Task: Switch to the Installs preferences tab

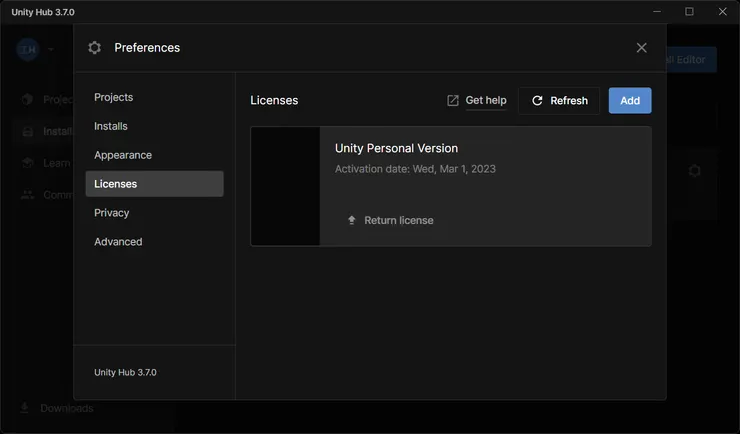Action: click(x=111, y=126)
